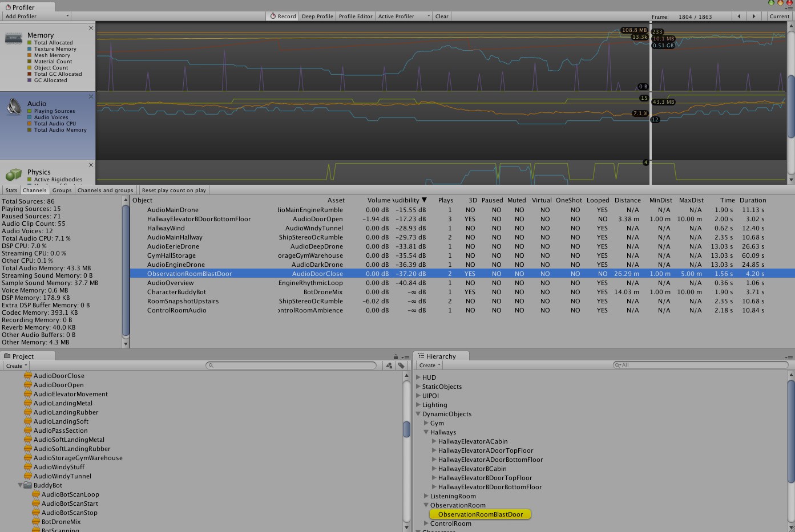
Task: Jump to the Current frame
Action: click(x=779, y=17)
